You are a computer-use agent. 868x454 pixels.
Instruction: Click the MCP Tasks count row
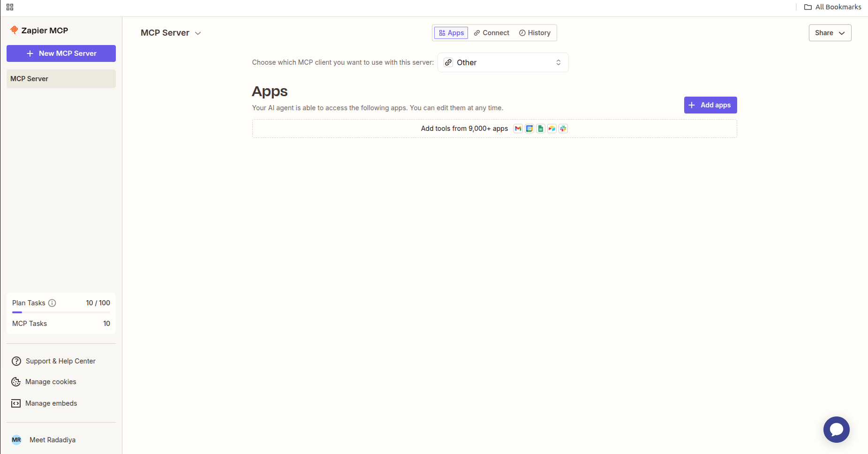pos(61,324)
